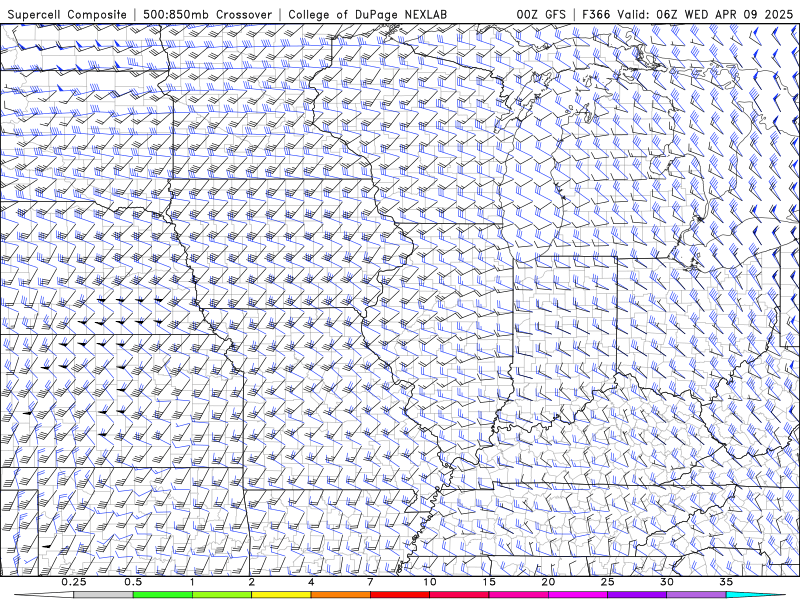Select the cyan above-35 colorbar arrow
Screen dimensions: 800x600
[756, 595]
